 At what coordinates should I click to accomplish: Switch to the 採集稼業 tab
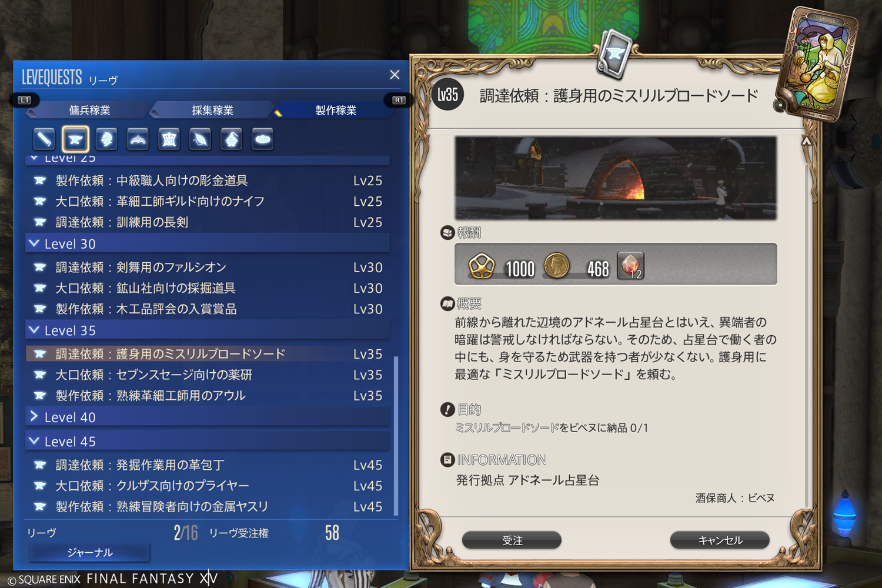(212, 110)
